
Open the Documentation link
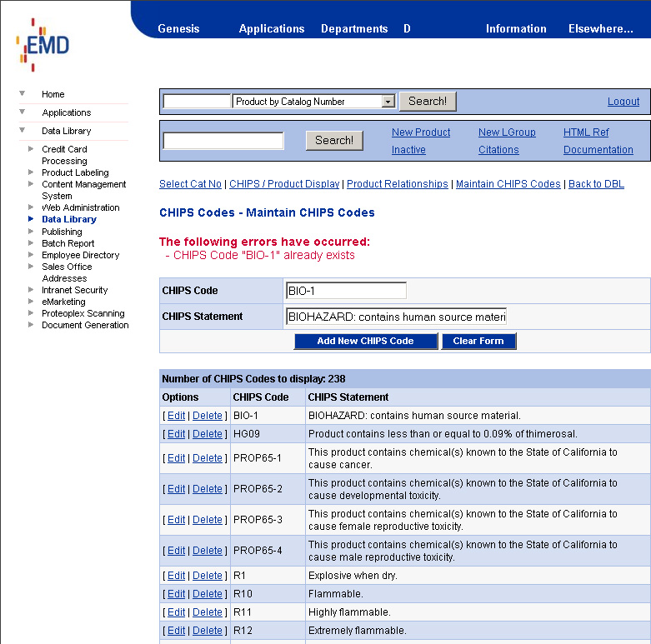click(598, 150)
